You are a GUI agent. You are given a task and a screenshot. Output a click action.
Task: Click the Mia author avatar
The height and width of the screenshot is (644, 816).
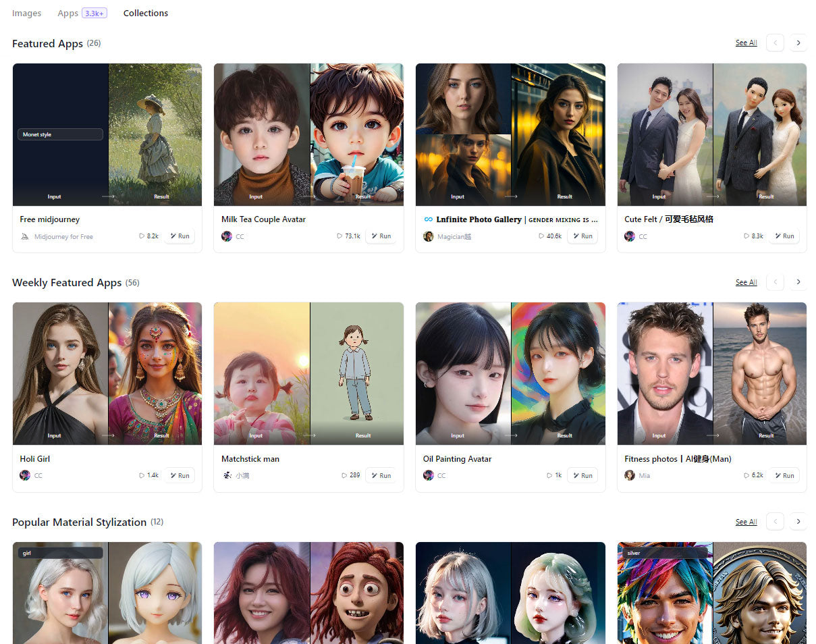coord(630,475)
